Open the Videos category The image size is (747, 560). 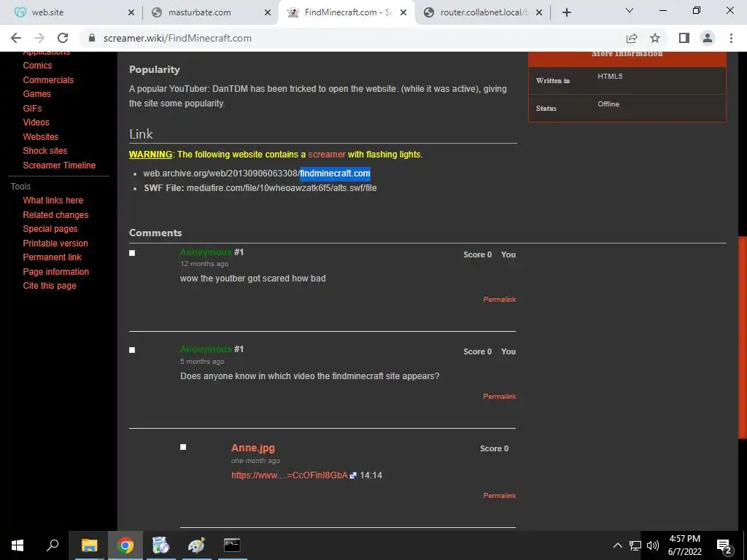click(x=36, y=122)
